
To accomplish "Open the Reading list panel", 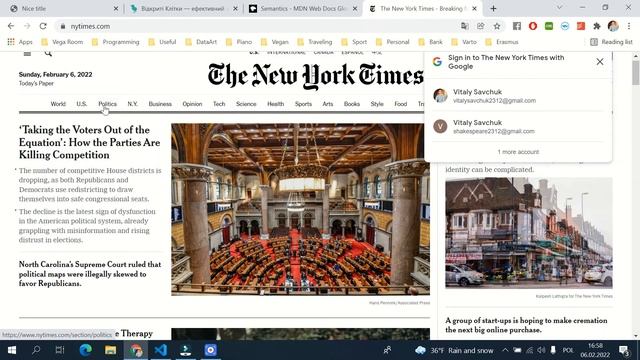I will (x=611, y=42).
